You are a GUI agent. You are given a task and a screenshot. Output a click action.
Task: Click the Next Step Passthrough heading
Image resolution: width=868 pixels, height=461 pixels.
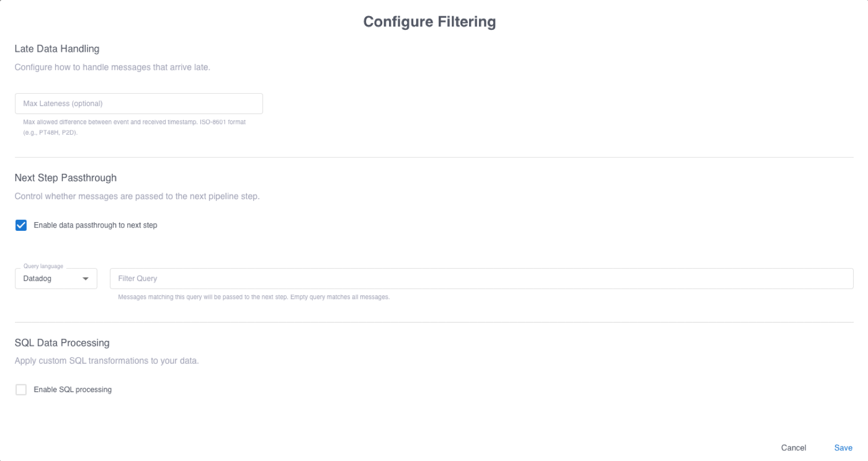coord(65,178)
